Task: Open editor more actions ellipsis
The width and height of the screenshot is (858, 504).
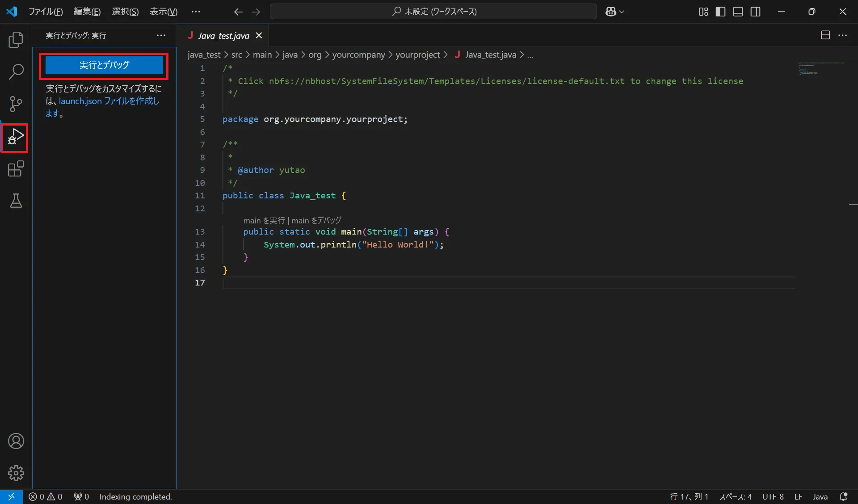Action: click(x=843, y=35)
